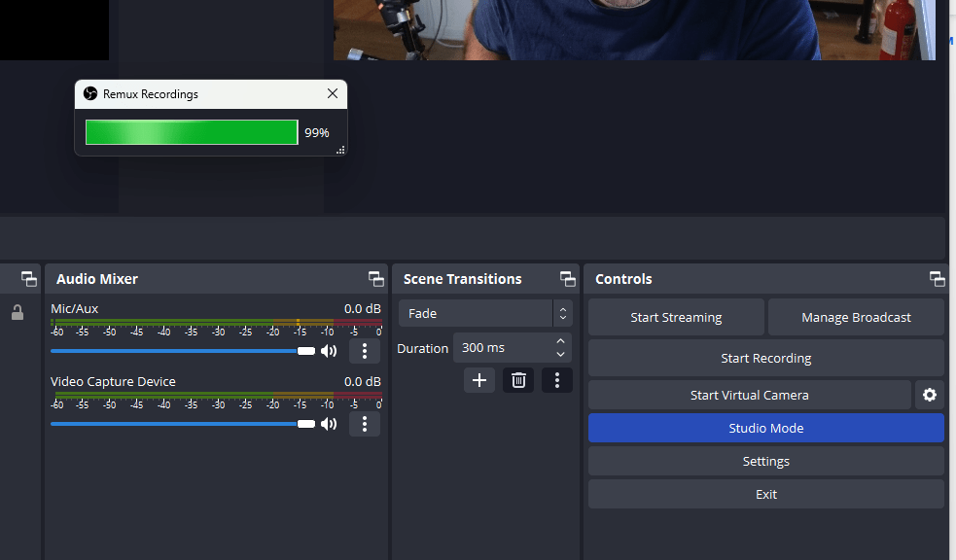Click Manage Broadcast

[x=856, y=317]
